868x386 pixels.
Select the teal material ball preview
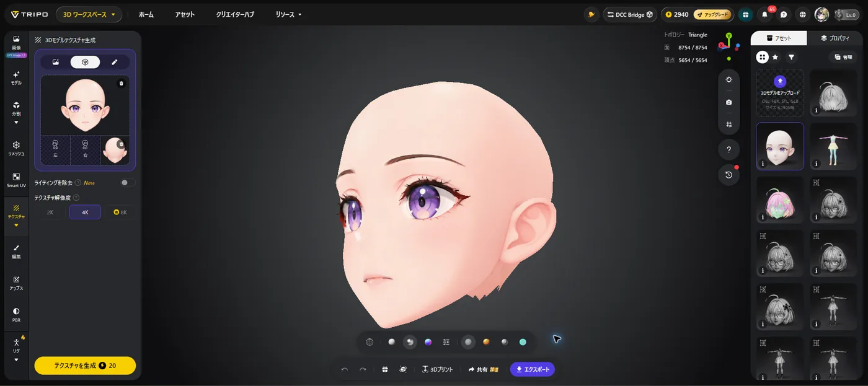coord(523,342)
